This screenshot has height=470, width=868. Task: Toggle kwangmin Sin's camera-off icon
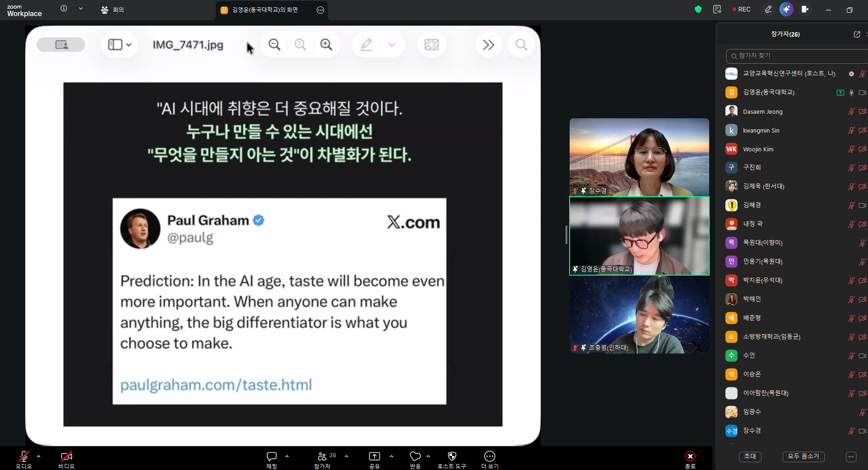[862, 130]
